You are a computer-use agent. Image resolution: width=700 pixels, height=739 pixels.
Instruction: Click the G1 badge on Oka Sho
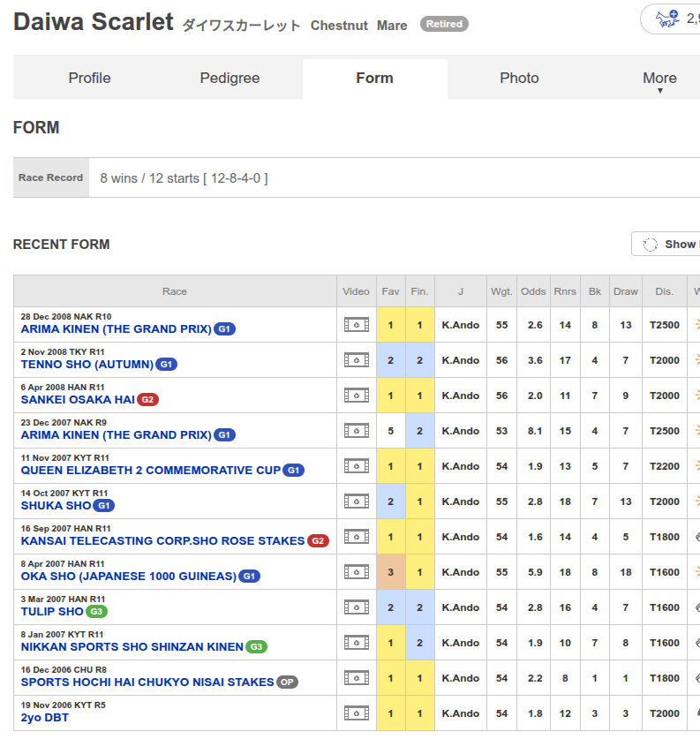coord(249,577)
